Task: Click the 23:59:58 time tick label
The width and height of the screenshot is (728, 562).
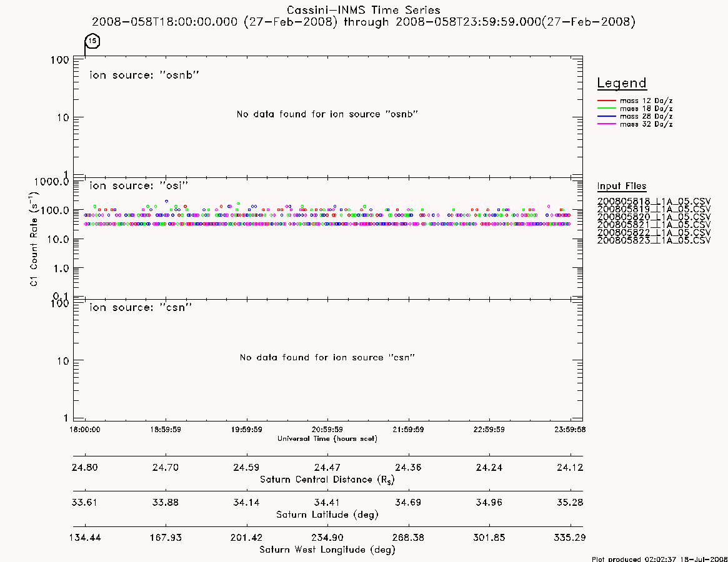Action: point(570,430)
